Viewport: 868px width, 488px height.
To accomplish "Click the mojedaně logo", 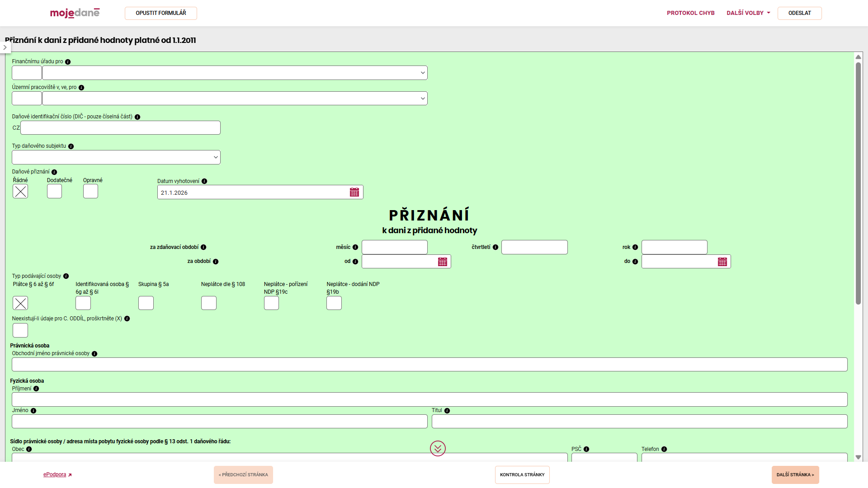I will (75, 13).
